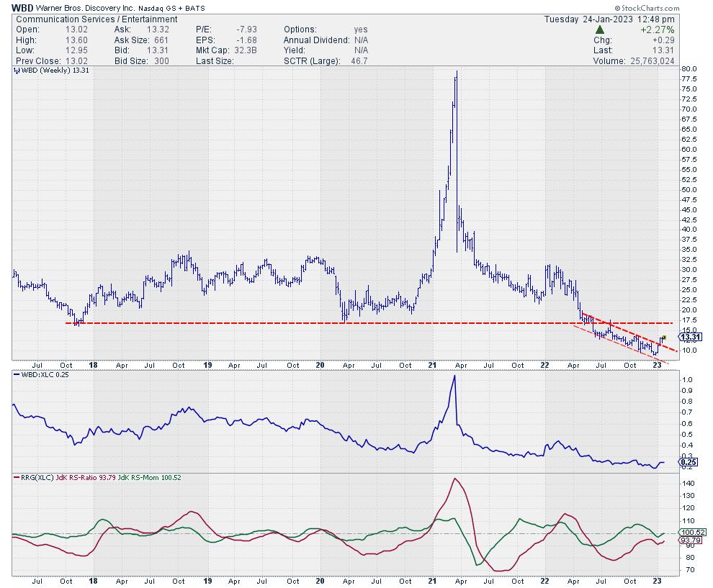
Task: Select the Communication Services / Entertainment sector label
Action: click(x=97, y=19)
